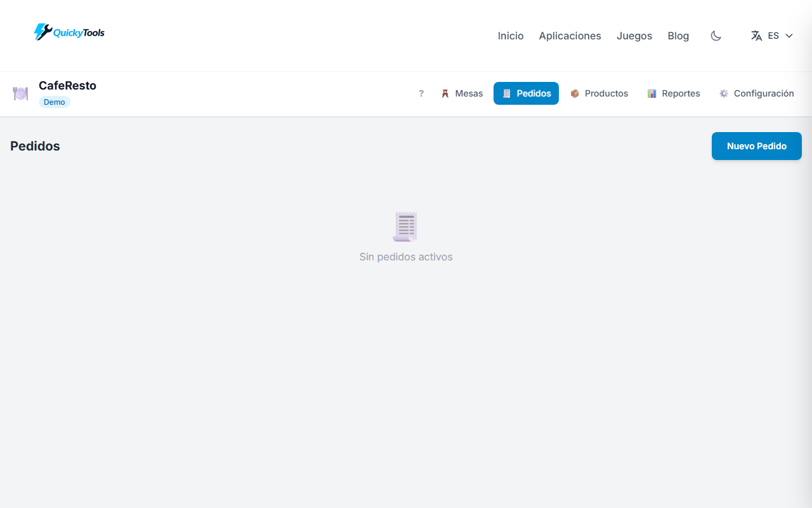Click the Nuevo Pedido button
This screenshot has width=812, height=508.
click(x=756, y=145)
